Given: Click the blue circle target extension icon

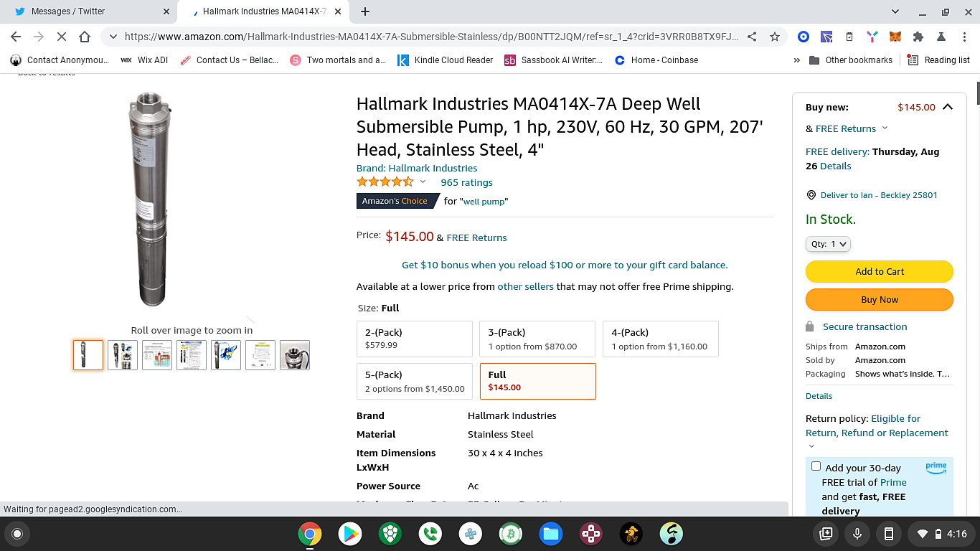Looking at the screenshot, I should click(804, 37).
